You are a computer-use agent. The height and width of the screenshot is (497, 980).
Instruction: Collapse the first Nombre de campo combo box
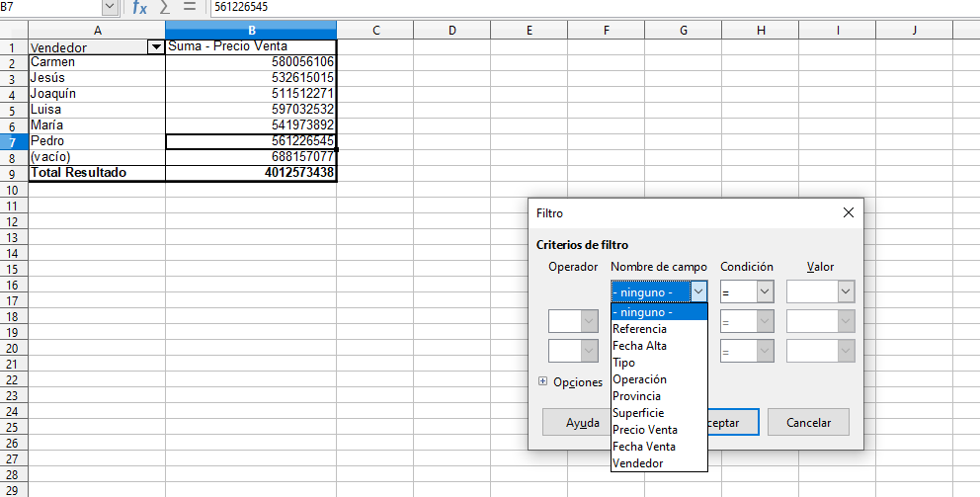tap(698, 291)
